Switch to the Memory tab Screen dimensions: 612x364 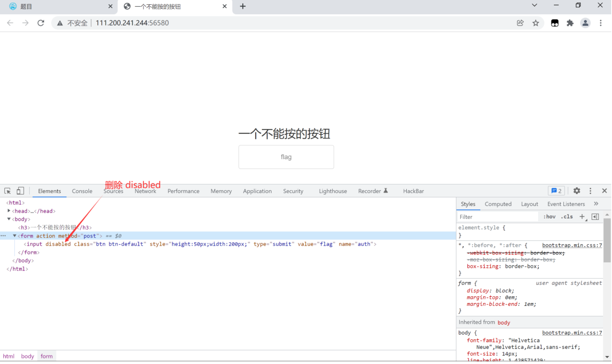pos(221,191)
